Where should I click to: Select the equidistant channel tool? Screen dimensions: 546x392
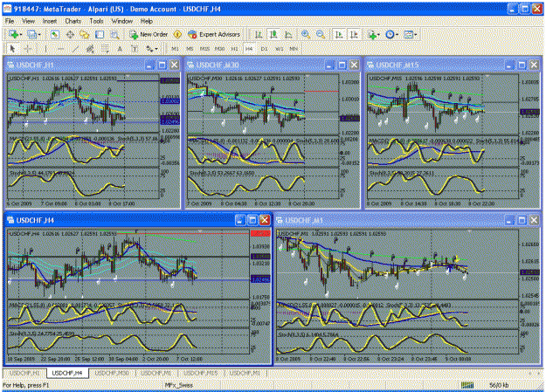click(x=90, y=49)
